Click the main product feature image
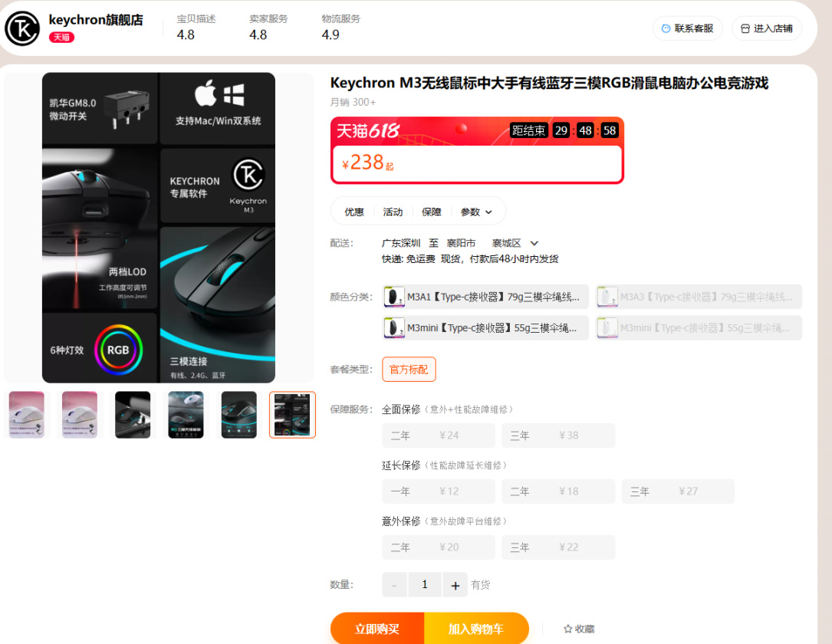The height and width of the screenshot is (644, 832). click(x=159, y=228)
